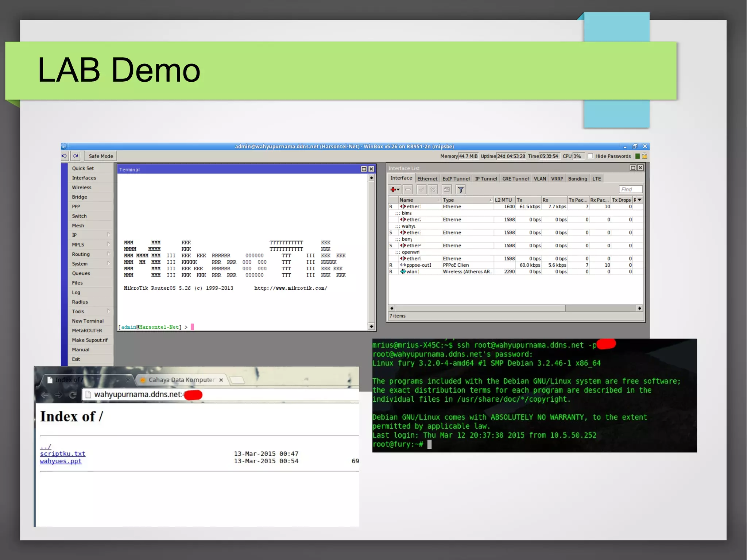Open Wireless in WinBox sidebar
The image size is (747, 560).
click(82, 187)
